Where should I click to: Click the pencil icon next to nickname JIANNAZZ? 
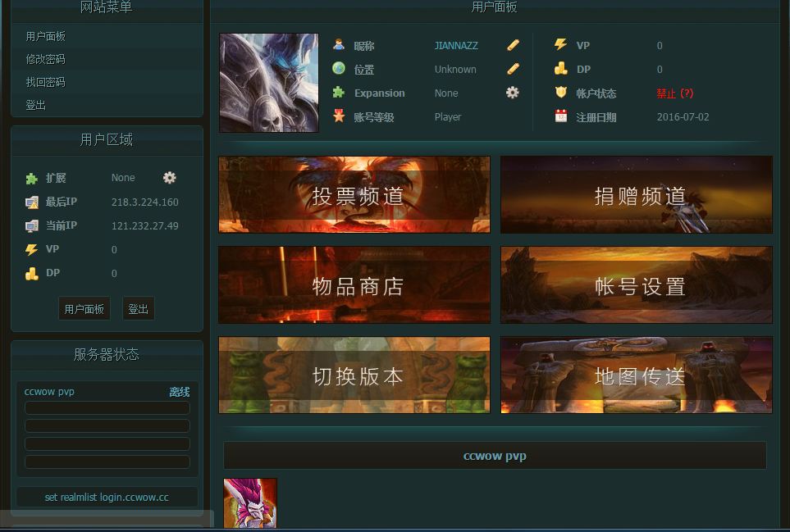tap(513, 45)
